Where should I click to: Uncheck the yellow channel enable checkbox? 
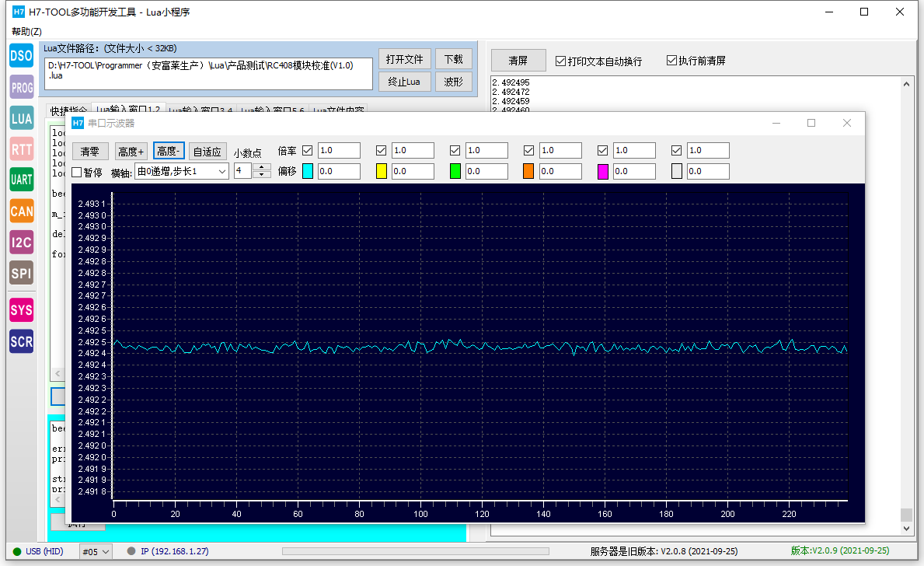(382, 150)
